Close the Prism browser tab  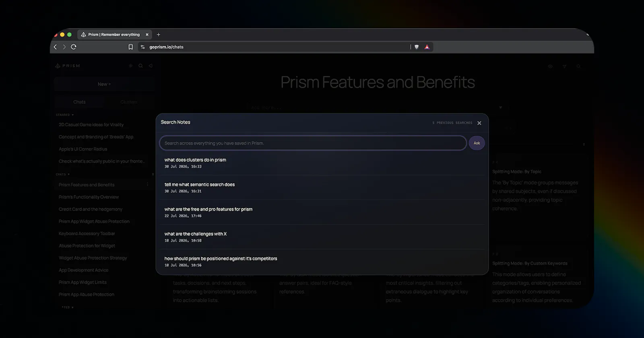point(147,35)
